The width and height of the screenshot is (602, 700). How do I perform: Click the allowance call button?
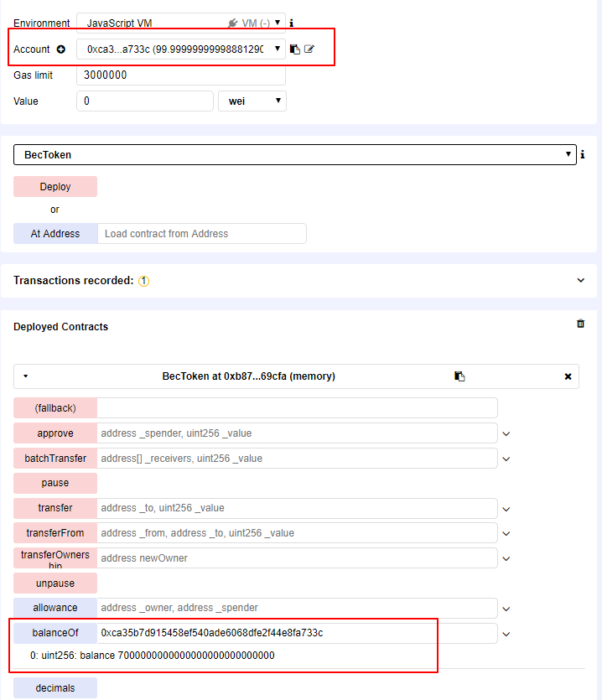pyautogui.click(x=55, y=608)
